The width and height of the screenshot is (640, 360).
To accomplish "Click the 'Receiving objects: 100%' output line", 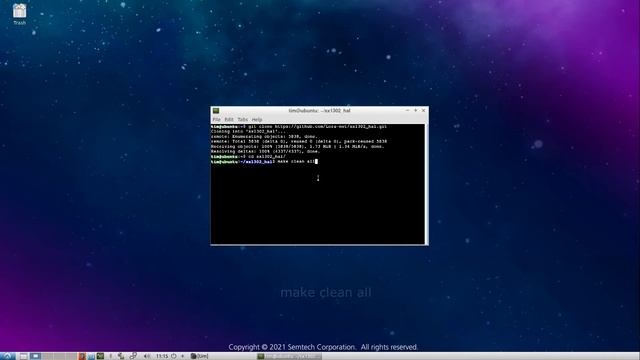I will click(298, 146).
